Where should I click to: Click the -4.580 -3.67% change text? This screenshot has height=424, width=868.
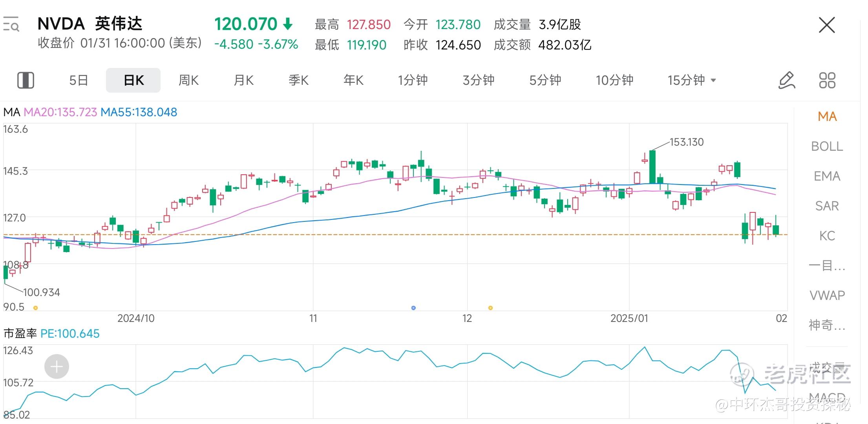(x=256, y=44)
